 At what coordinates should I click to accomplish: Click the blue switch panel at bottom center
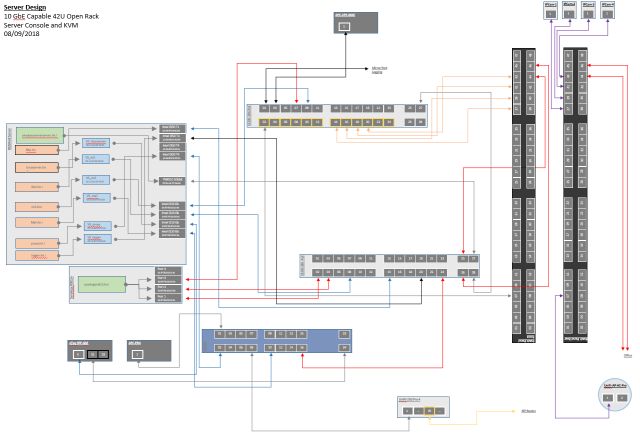tap(278, 341)
